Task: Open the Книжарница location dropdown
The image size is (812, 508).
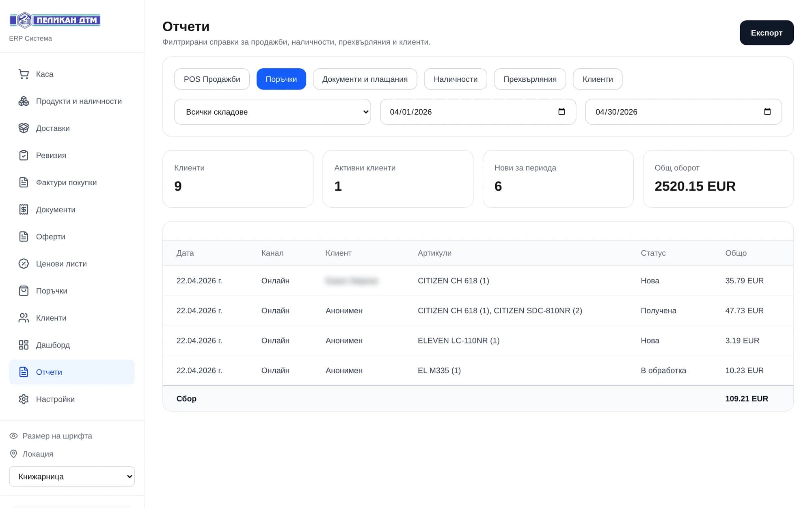Action: tap(72, 476)
